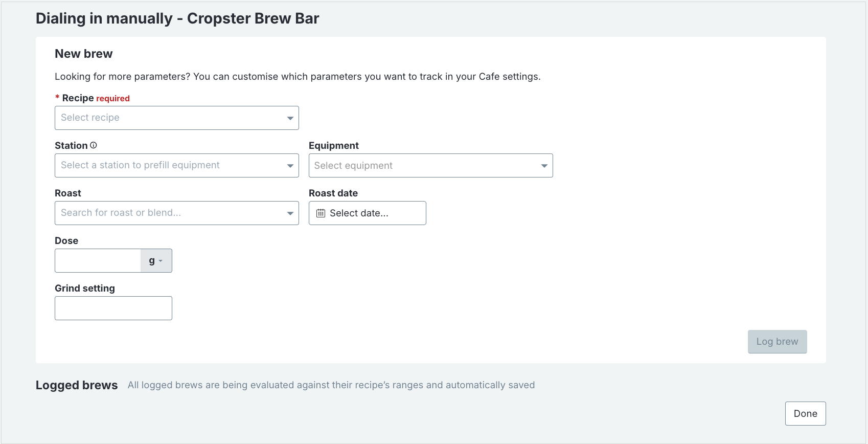Click the 'Roast date' label
The width and height of the screenshot is (868, 444).
pyautogui.click(x=333, y=193)
